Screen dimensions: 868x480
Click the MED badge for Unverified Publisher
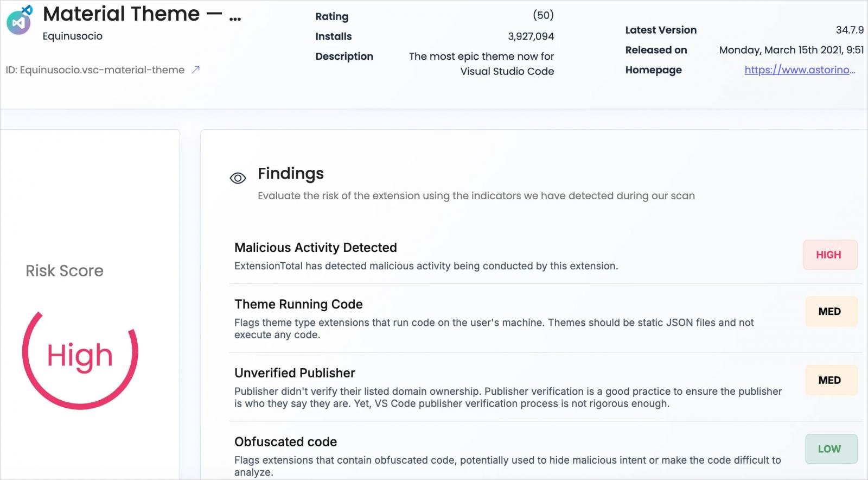coord(830,380)
